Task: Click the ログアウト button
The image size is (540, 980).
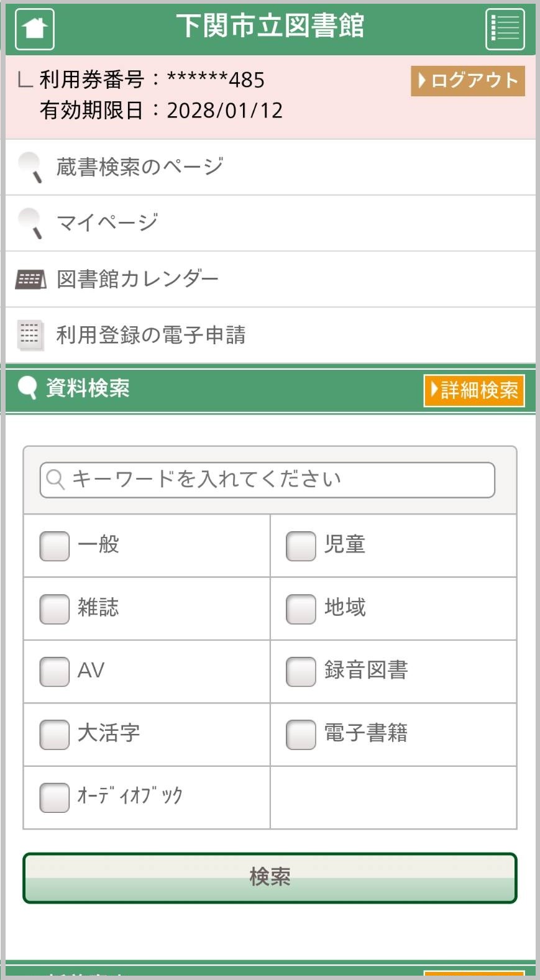Action: (x=467, y=80)
